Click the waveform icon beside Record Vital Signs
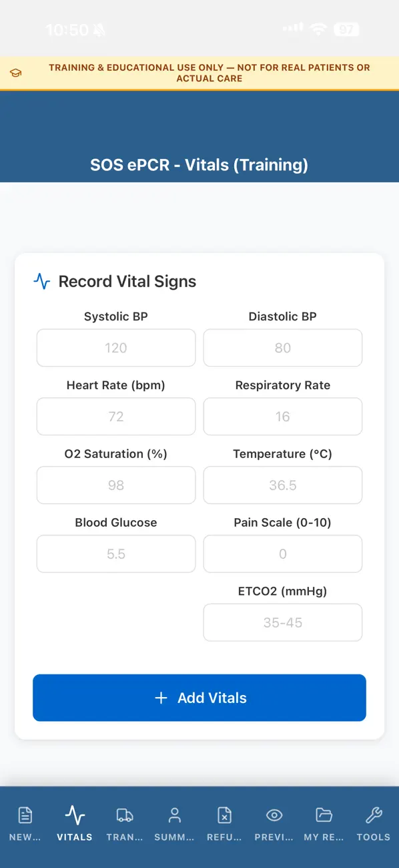Image resolution: width=399 pixels, height=868 pixels. (41, 281)
